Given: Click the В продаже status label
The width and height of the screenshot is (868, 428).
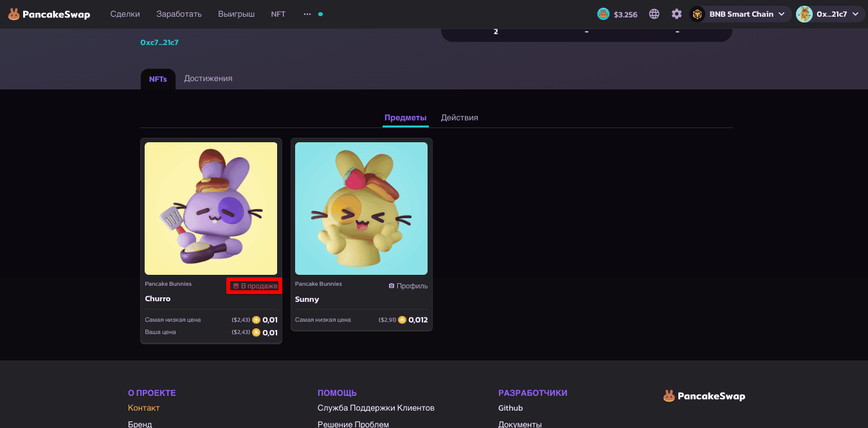Looking at the screenshot, I should coord(259,286).
